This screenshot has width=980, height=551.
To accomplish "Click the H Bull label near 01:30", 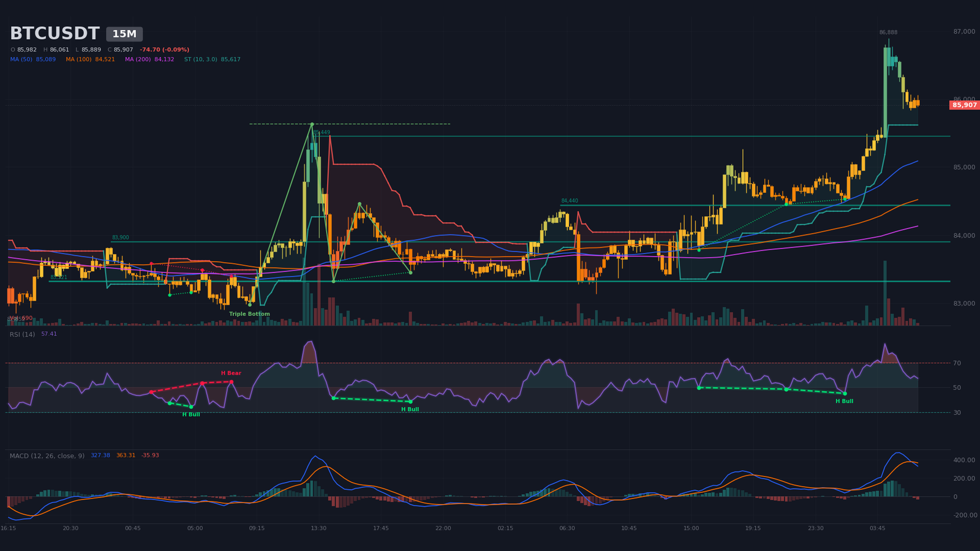I will click(845, 402).
